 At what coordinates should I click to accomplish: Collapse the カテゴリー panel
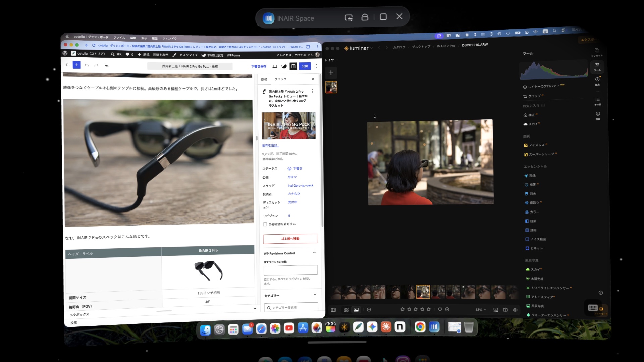click(x=315, y=295)
